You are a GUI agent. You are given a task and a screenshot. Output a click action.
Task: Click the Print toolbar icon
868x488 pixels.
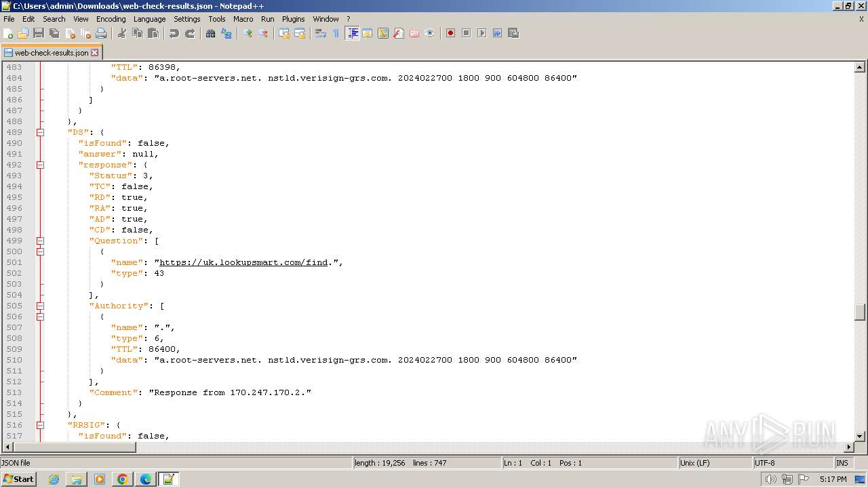(x=101, y=33)
